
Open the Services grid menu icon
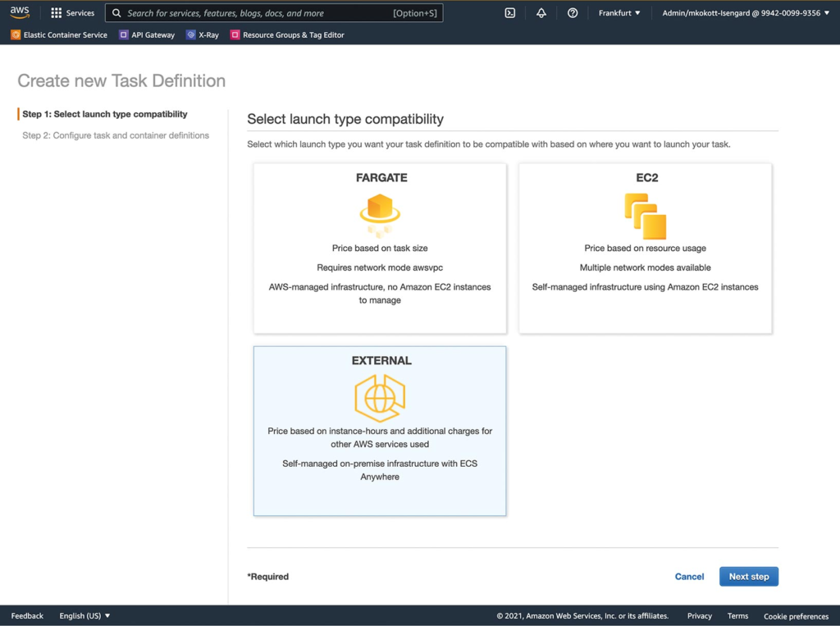pos(57,13)
